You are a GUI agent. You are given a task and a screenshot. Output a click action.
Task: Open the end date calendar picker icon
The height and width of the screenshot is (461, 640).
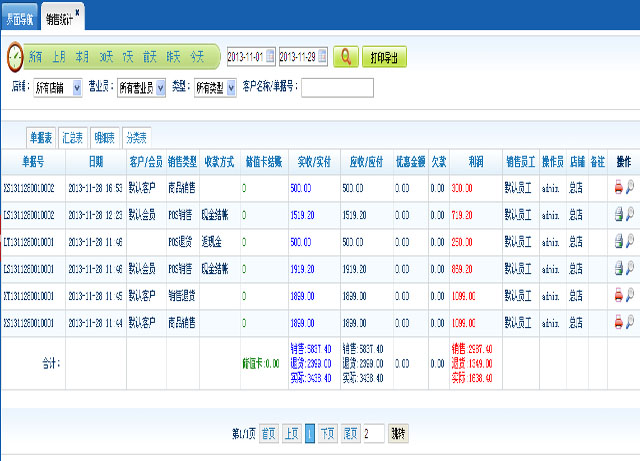pos(322,57)
